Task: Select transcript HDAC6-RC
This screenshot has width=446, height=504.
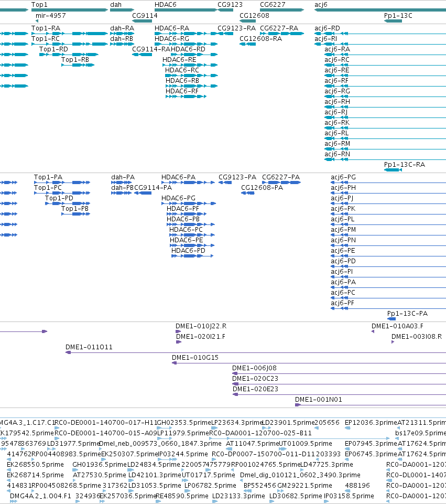Action: tap(191, 76)
